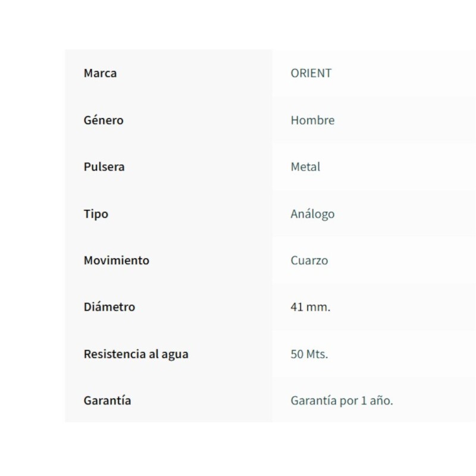Click the Movimiento label
The image size is (476, 476).
click(x=117, y=260)
